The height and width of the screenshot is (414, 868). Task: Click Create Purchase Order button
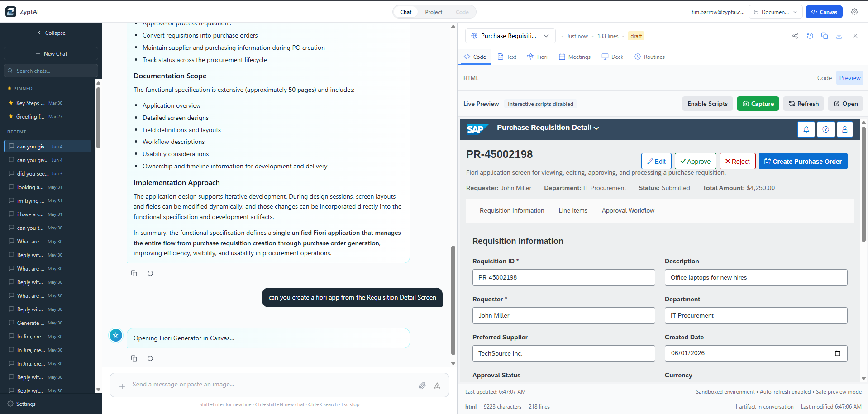point(803,161)
